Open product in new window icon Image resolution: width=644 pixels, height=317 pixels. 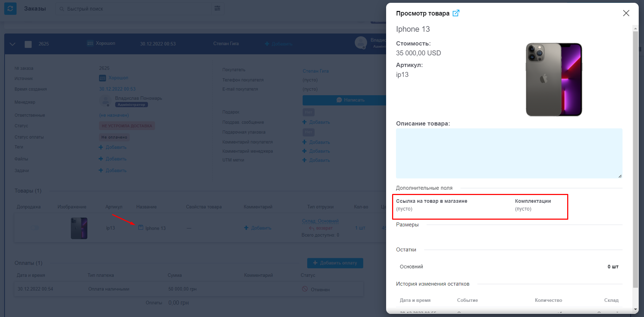(x=456, y=13)
